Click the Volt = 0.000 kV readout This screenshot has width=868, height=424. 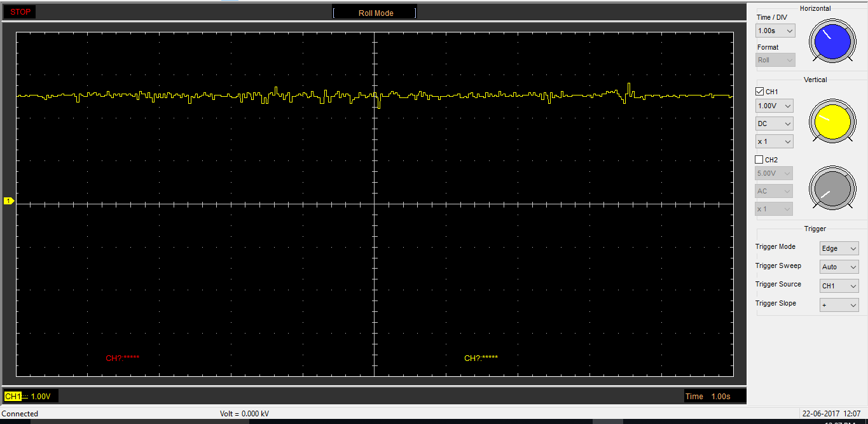244,414
